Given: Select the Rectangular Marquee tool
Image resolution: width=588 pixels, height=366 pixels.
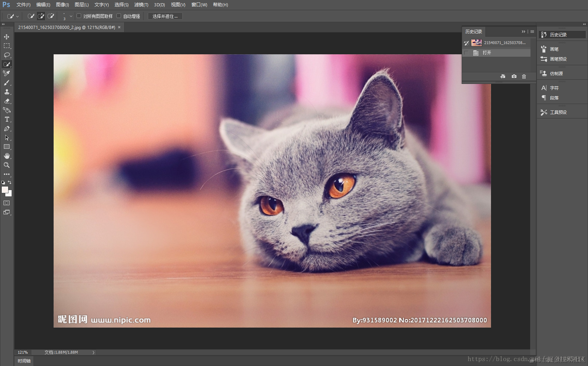Looking at the screenshot, I should (x=7, y=46).
